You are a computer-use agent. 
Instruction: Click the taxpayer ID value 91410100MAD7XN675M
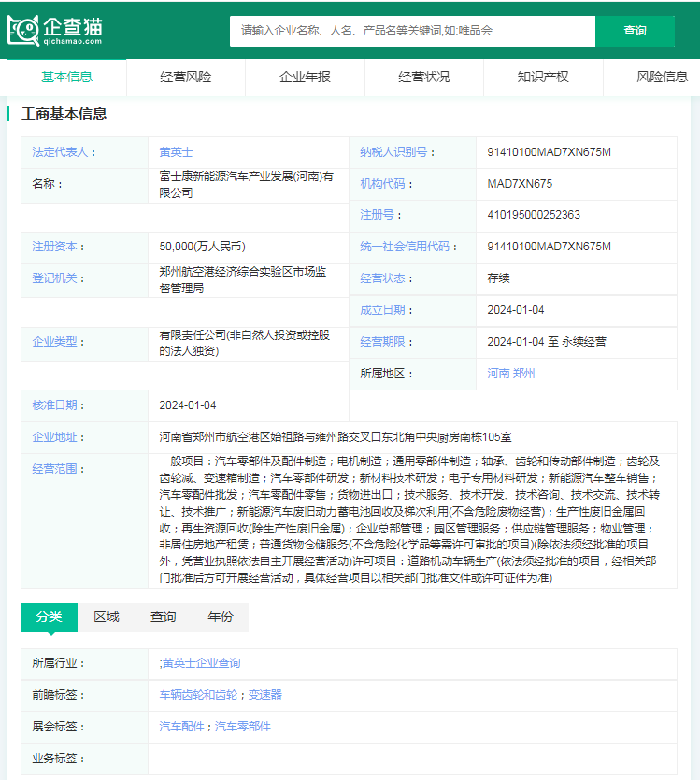549,152
